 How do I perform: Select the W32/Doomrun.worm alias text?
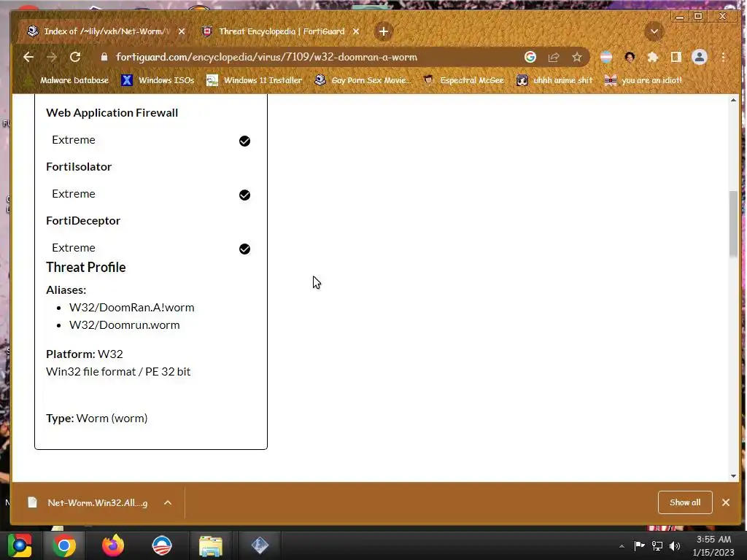pos(124,324)
